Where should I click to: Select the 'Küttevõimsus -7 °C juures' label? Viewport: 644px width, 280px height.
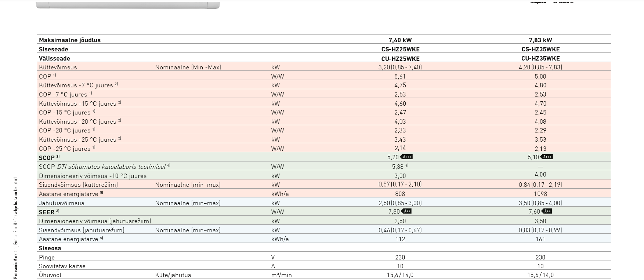78,85
